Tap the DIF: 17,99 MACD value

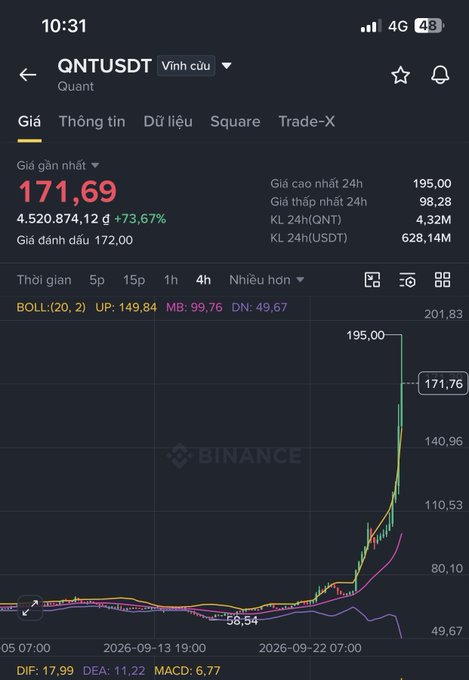click(x=45, y=670)
